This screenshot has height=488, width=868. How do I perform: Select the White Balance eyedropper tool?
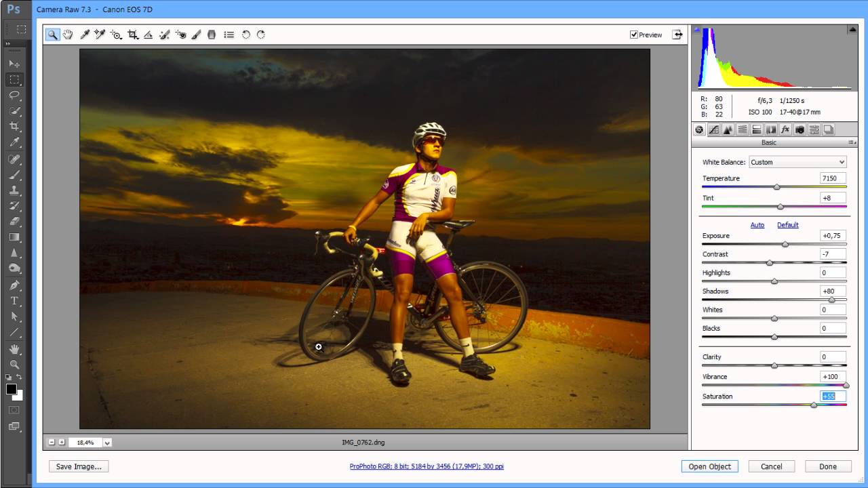pyautogui.click(x=85, y=35)
